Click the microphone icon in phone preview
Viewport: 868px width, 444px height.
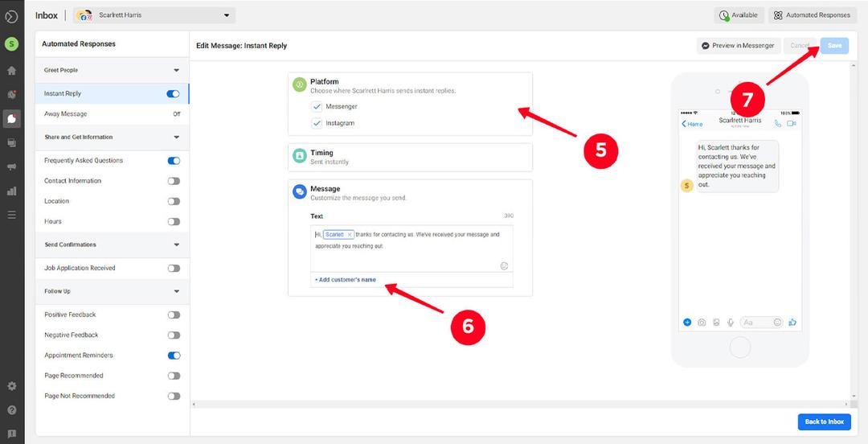coord(730,322)
